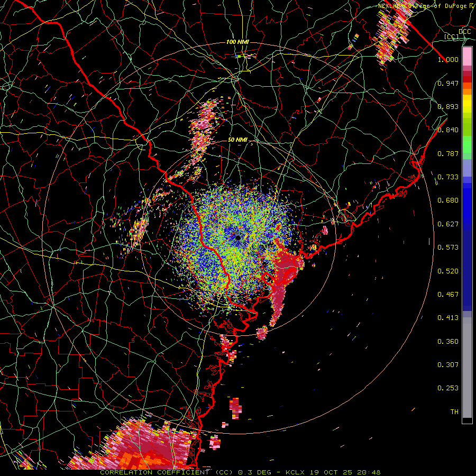Viewport: 476px width, 476px height.
Task: Click the 0.573 scale value
Action: tap(448, 248)
